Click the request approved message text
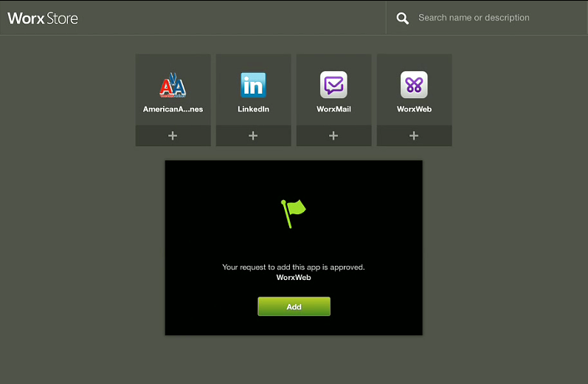 [294, 267]
